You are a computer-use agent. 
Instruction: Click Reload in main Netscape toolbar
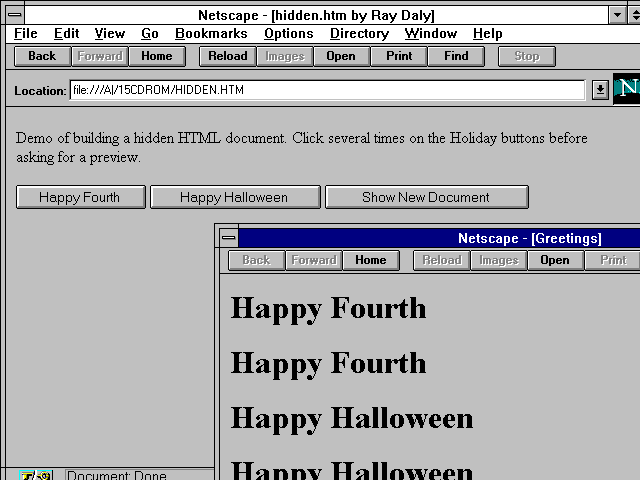pyautogui.click(x=228, y=56)
